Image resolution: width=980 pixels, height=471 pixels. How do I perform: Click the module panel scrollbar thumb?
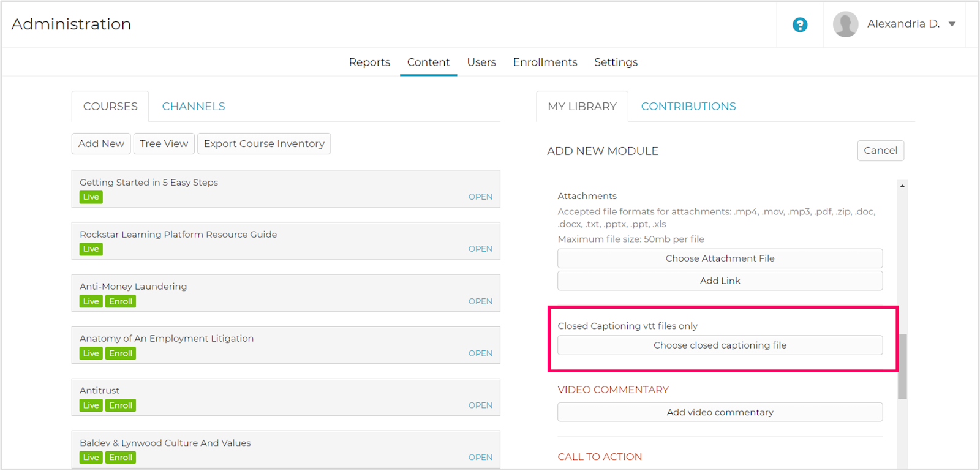coord(902,366)
